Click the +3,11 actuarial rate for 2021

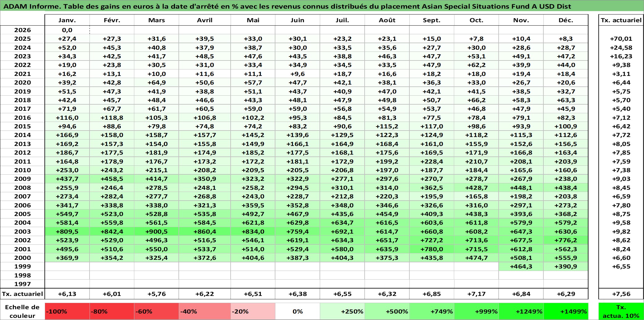point(621,74)
